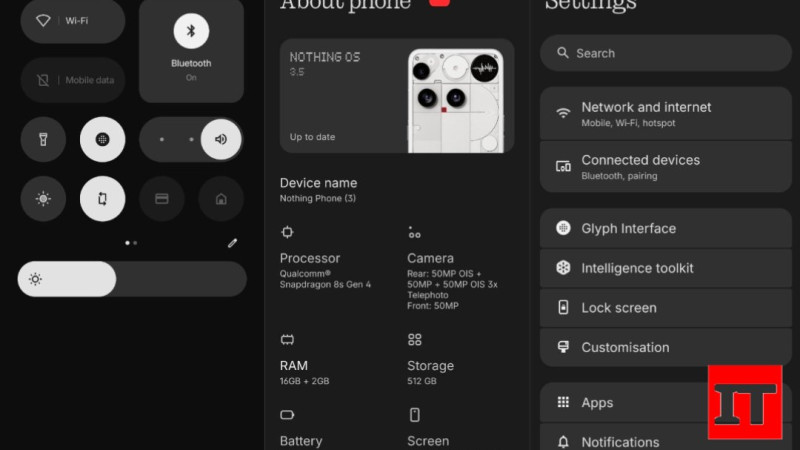Open Apps settings
The width and height of the screenshot is (800, 450).
(x=666, y=403)
